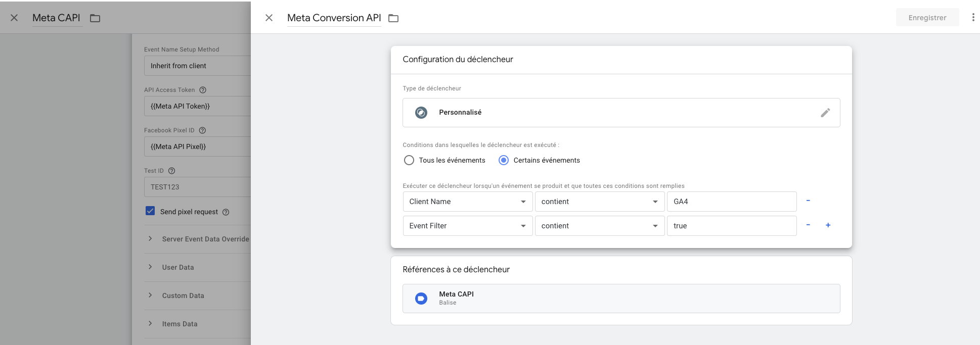The height and width of the screenshot is (345, 980).
Task: Toggle the Send pixel request checkbox
Action: click(150, 211)
